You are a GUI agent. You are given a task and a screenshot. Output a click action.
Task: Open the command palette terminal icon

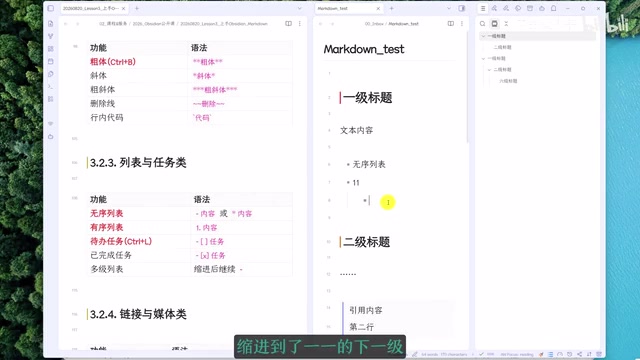pos(51,87)
